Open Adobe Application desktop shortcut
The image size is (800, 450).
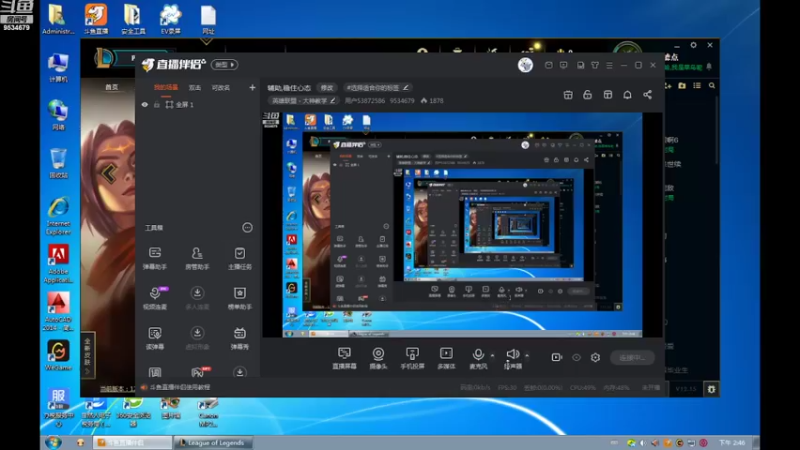pyautogui.click(x=58, y=264)
